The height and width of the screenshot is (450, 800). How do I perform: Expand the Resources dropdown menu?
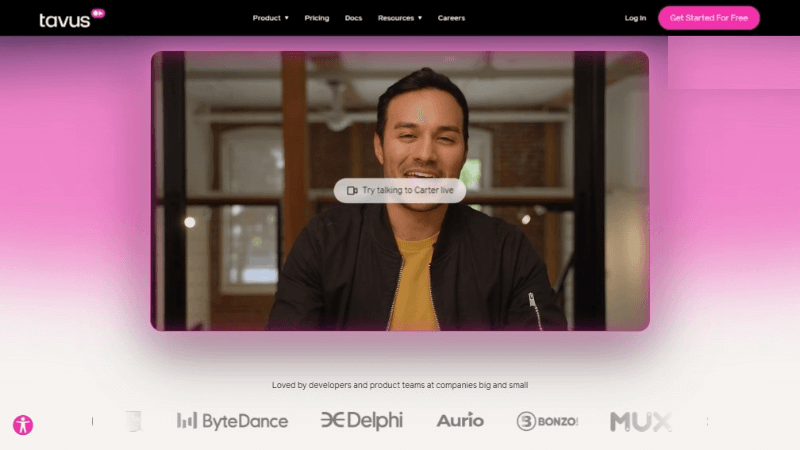click(396, 18)
